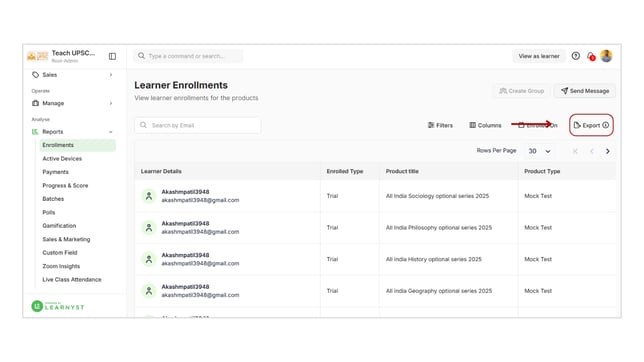Toggle the sidebar collapse icon
Screen dimensions: 644x362
(x=112, y=56)
